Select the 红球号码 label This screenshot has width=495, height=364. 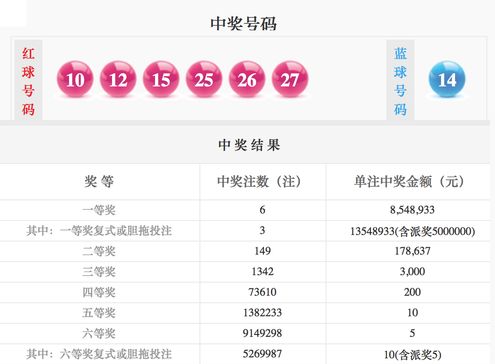point(28,81)
